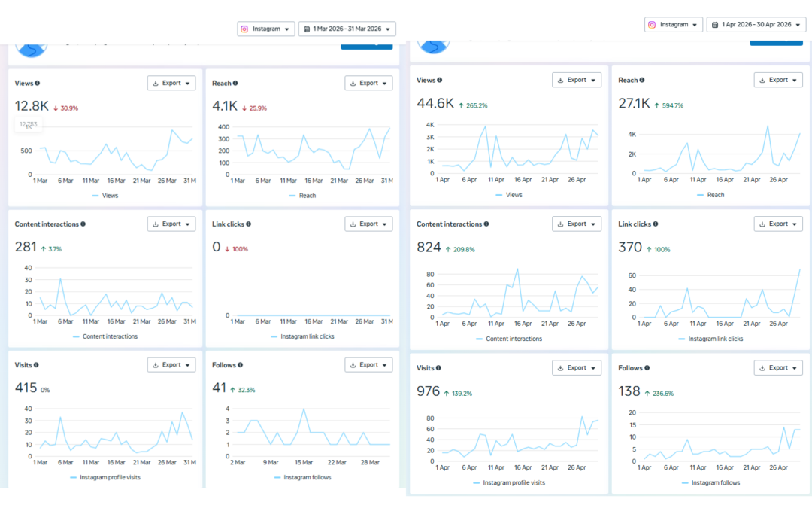Export the April Reach chart
Screen dimensions: 812x508
[x=778, y=80]
